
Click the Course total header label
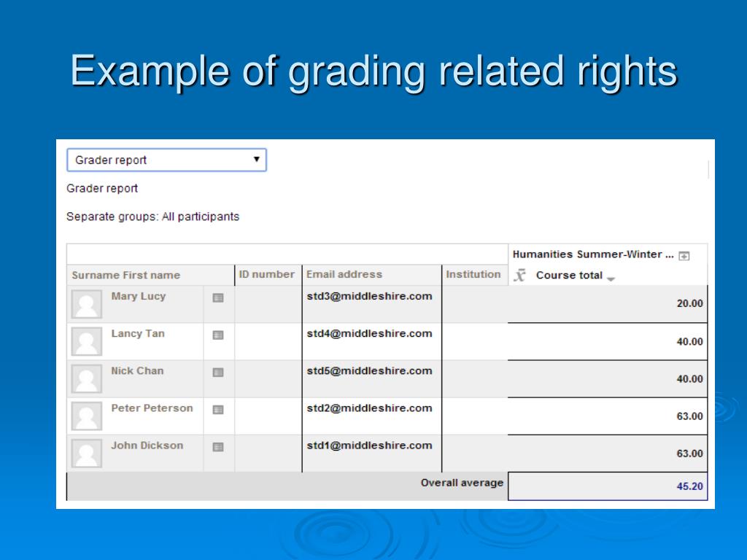pyautogui.click(x=569, y=275)
